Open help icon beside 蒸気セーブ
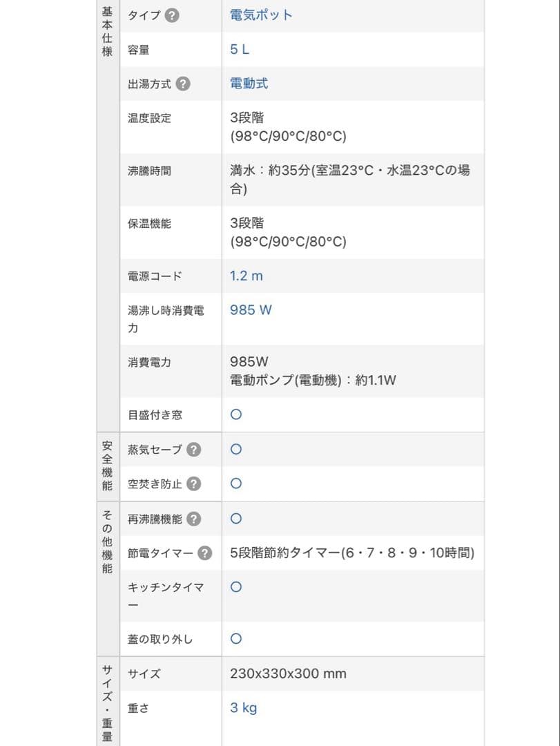This screenshot has width=560, height=746. 193,450
